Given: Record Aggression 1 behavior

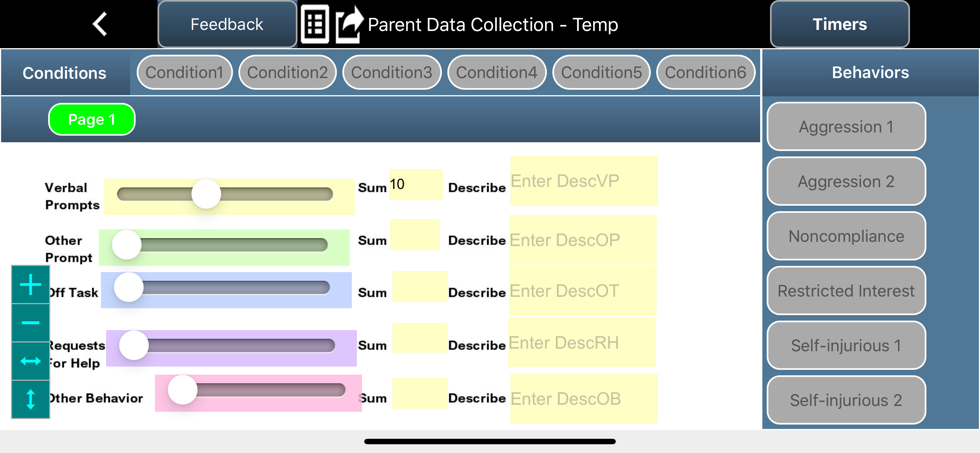Looking at the screenshot, I should click(846, 127).
